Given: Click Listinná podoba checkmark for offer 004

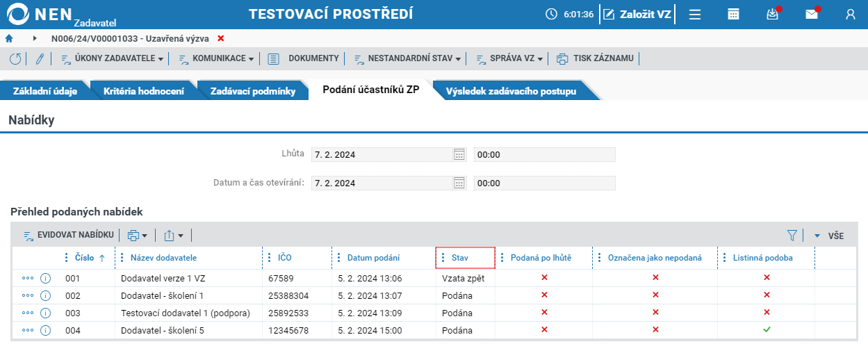Looking at the screenshot, I should [767, 329].
